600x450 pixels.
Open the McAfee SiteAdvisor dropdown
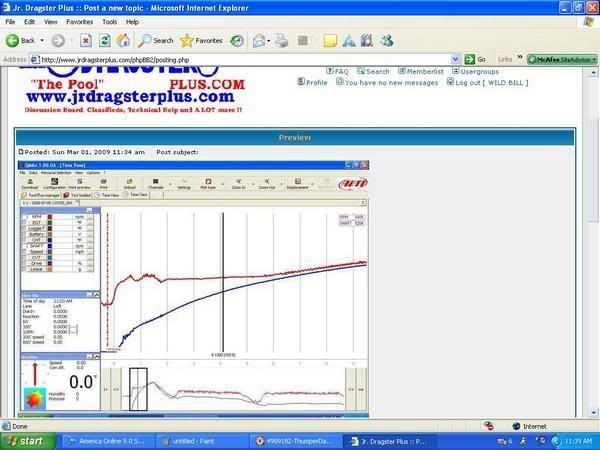(x=594, y=60)
